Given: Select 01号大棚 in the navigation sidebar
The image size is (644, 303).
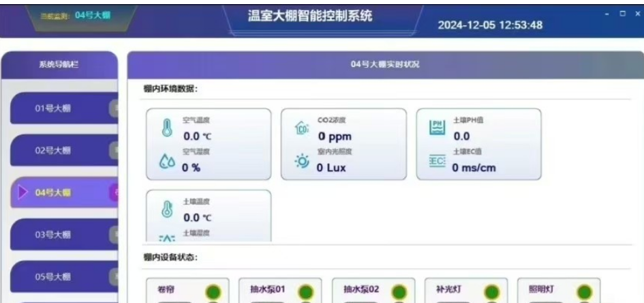Looking at the screenshot, I should click(x=64, y=108).
